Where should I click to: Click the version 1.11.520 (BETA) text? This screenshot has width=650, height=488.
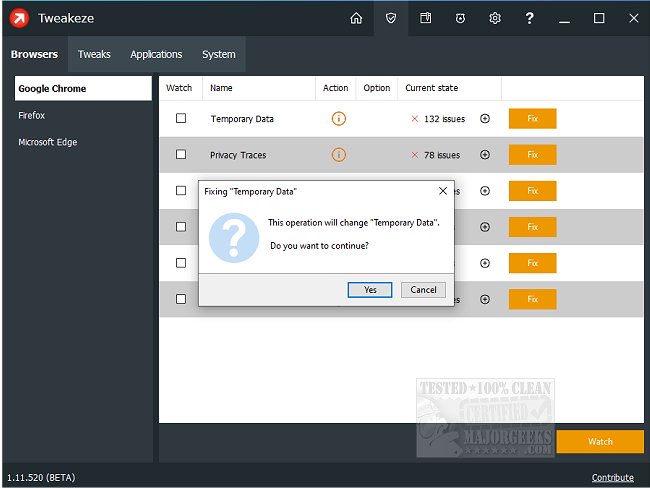41,478
